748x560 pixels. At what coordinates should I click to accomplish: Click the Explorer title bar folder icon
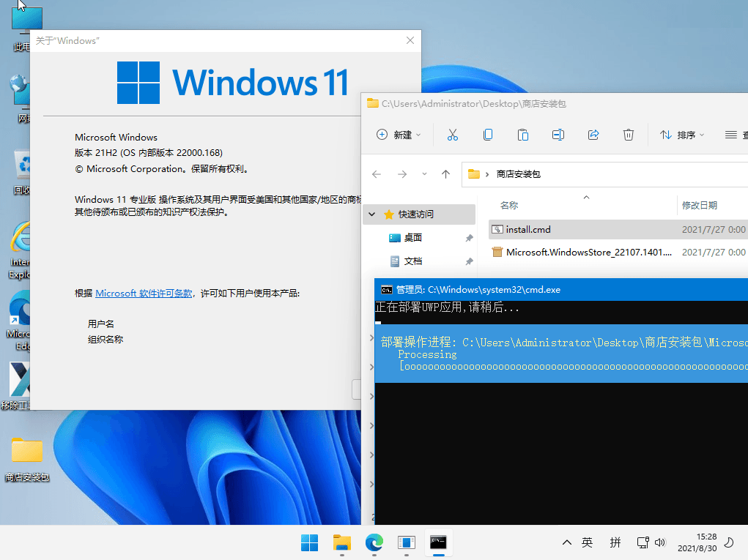click(373, 103)
